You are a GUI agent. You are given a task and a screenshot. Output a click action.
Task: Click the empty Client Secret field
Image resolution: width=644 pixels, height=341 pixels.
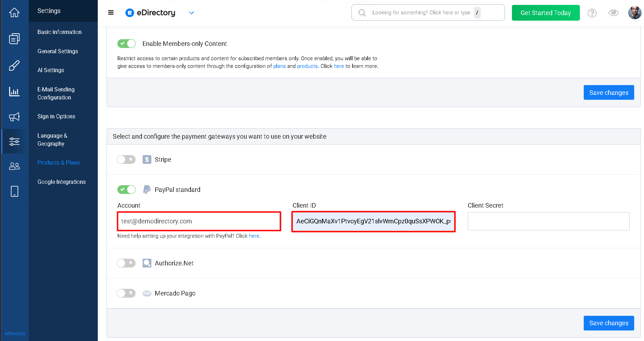click(x=548, y=221)
